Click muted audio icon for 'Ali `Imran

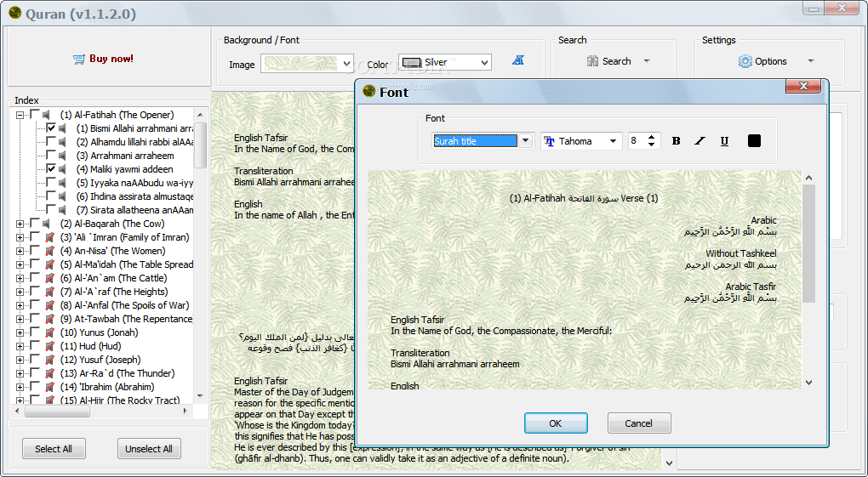(49, 237)
